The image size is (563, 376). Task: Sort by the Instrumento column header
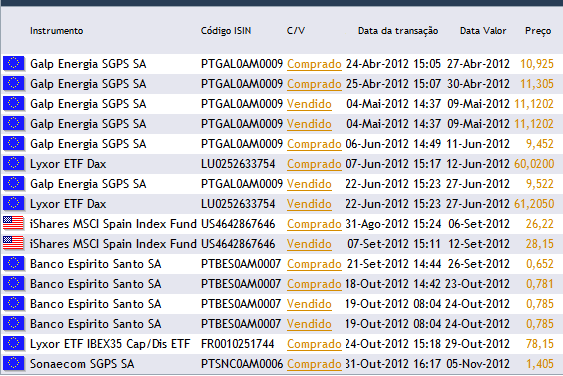click(x=57, y=31)
